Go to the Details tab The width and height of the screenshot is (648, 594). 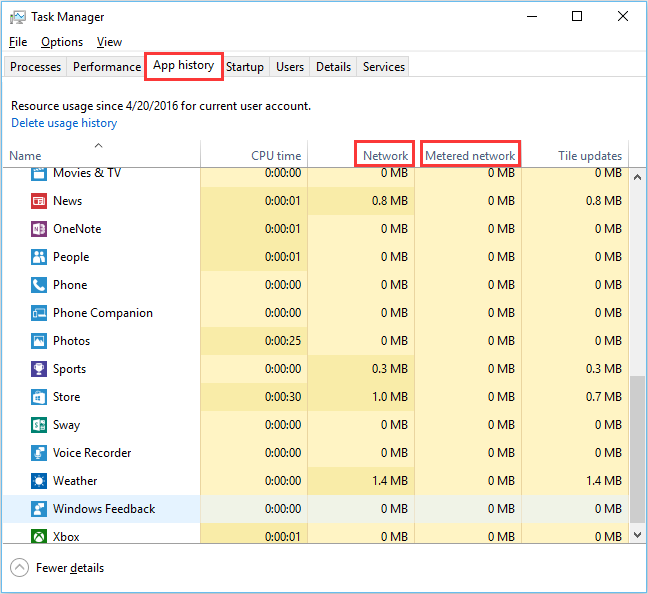click(333, 67)
